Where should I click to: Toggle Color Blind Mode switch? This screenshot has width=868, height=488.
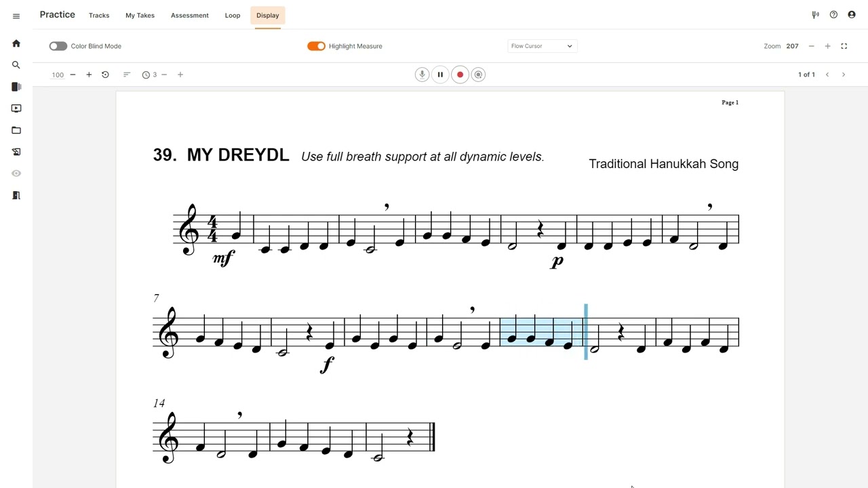coord(58,46)
